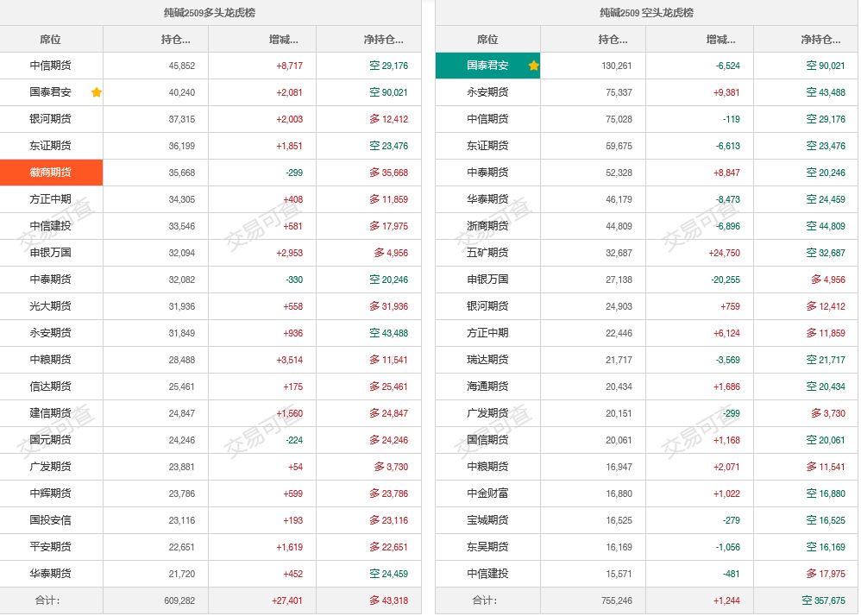Open 永安期货 in the 空头 table

pos(488,92)
